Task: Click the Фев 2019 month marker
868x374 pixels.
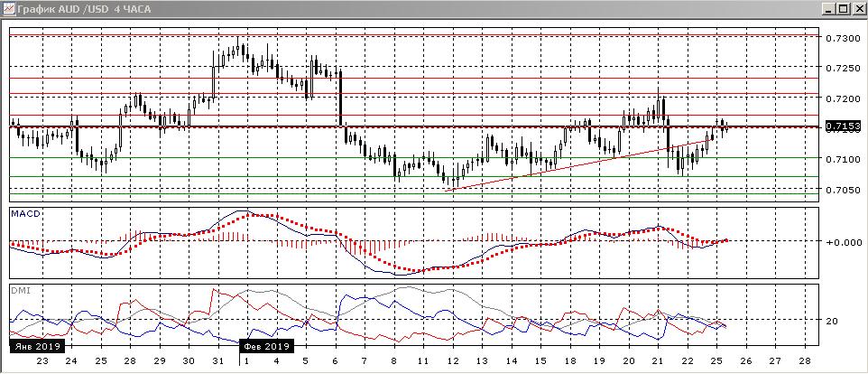Action: [267, 346]
